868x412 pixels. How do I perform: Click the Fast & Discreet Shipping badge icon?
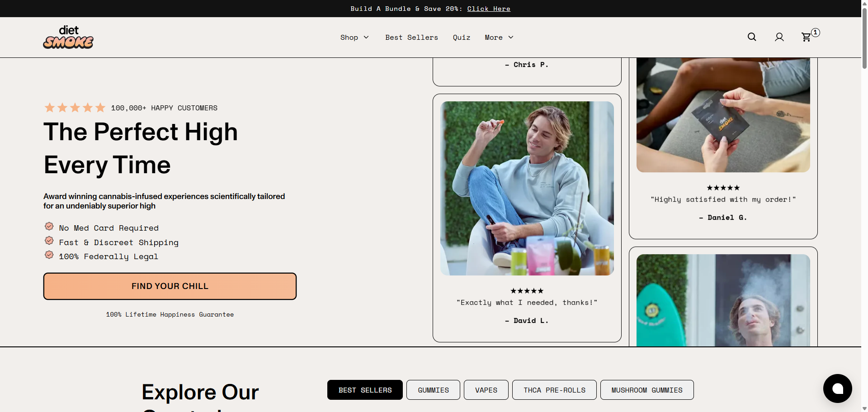[49, 241]
